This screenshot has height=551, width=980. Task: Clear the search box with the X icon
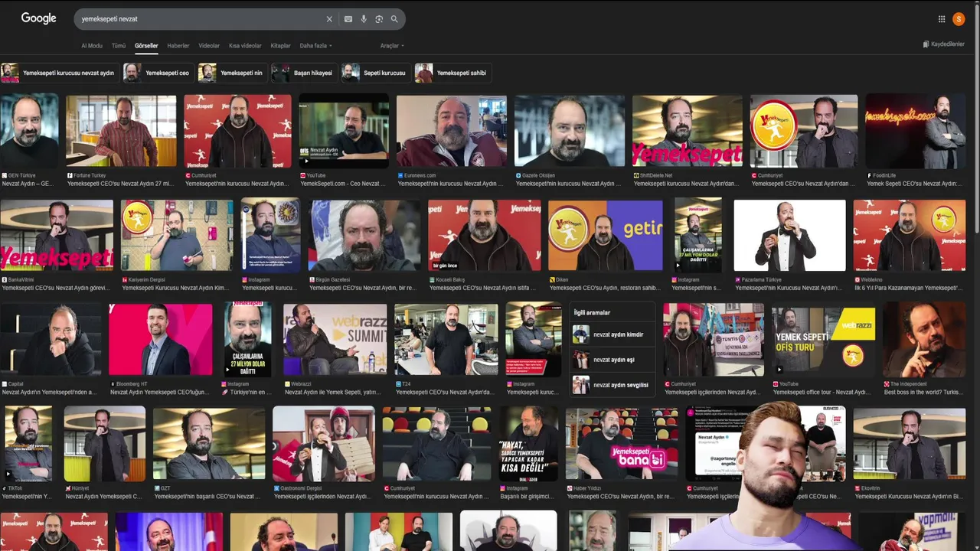329,19
